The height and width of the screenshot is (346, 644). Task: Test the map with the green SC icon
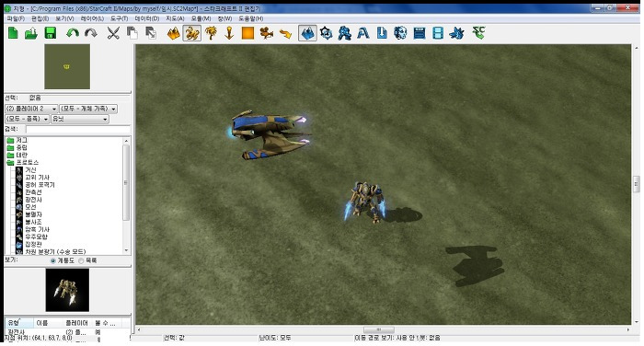pos(478,33)
